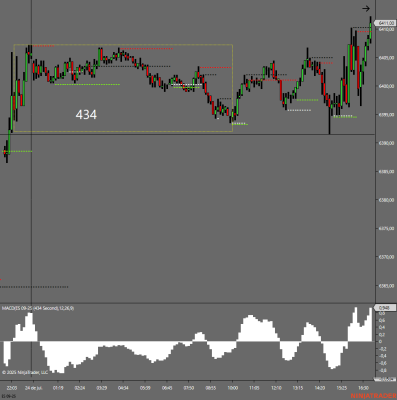Viewport: 397px width, 400px height.
Task: Click the black dotted line at bottom left
Action: (x=34, y=287)
